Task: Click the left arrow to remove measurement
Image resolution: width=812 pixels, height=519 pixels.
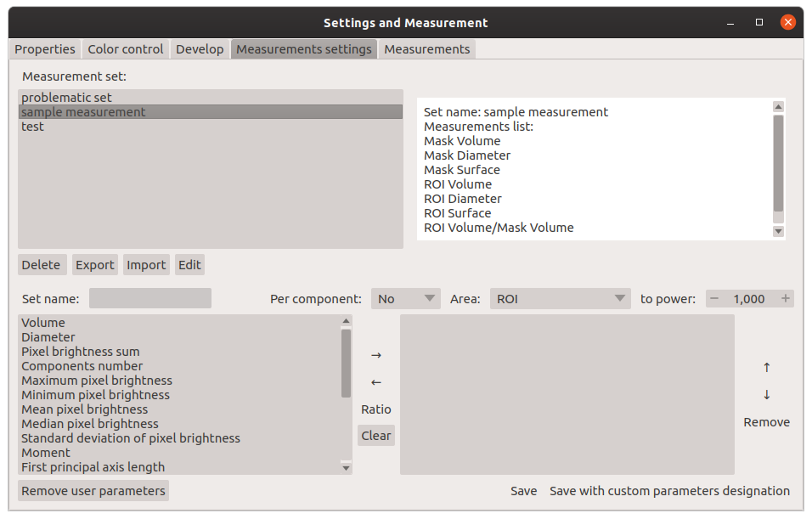Action: pos(376,383)
